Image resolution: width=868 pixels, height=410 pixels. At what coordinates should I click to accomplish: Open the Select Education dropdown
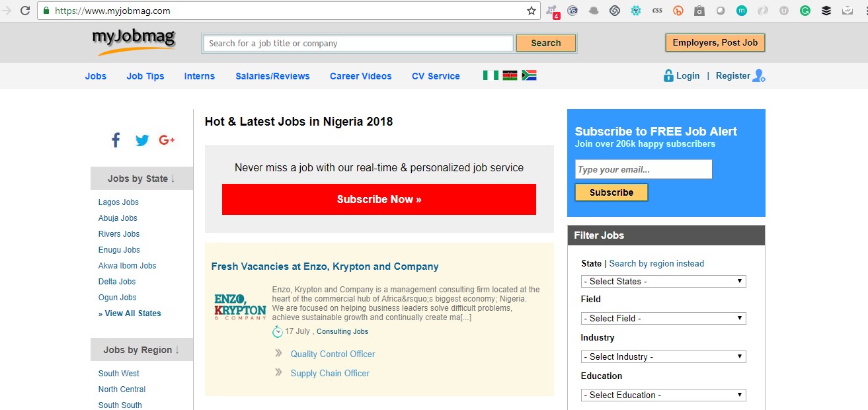point(664,395)
